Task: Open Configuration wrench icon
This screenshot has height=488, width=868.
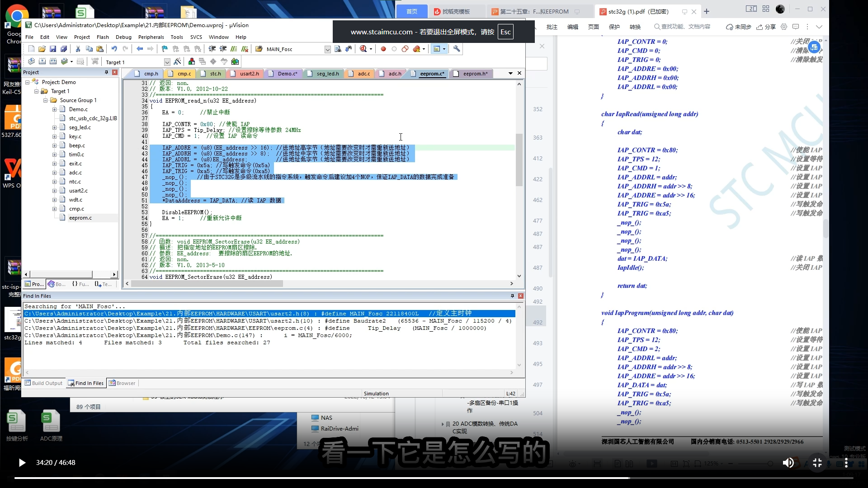Action: point(457,49)
